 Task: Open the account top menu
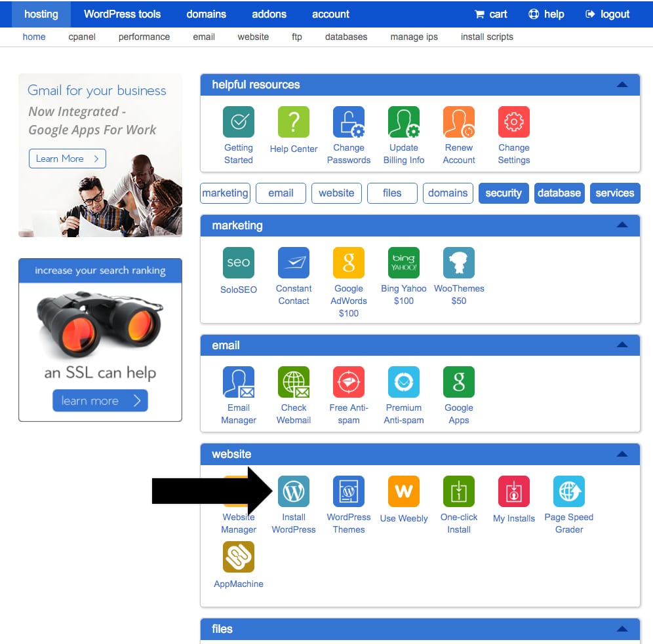tap(330, 14)
